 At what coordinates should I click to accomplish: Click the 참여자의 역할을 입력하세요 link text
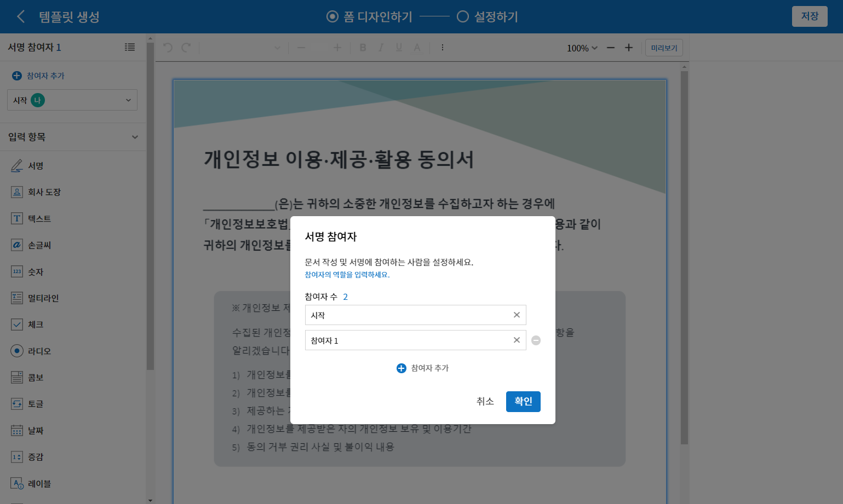point(347,275)
